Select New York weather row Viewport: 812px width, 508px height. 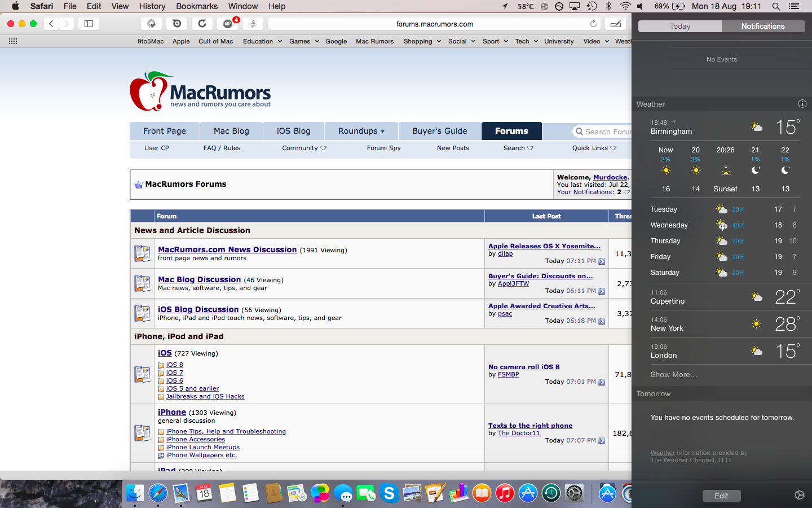pos(725,324)
